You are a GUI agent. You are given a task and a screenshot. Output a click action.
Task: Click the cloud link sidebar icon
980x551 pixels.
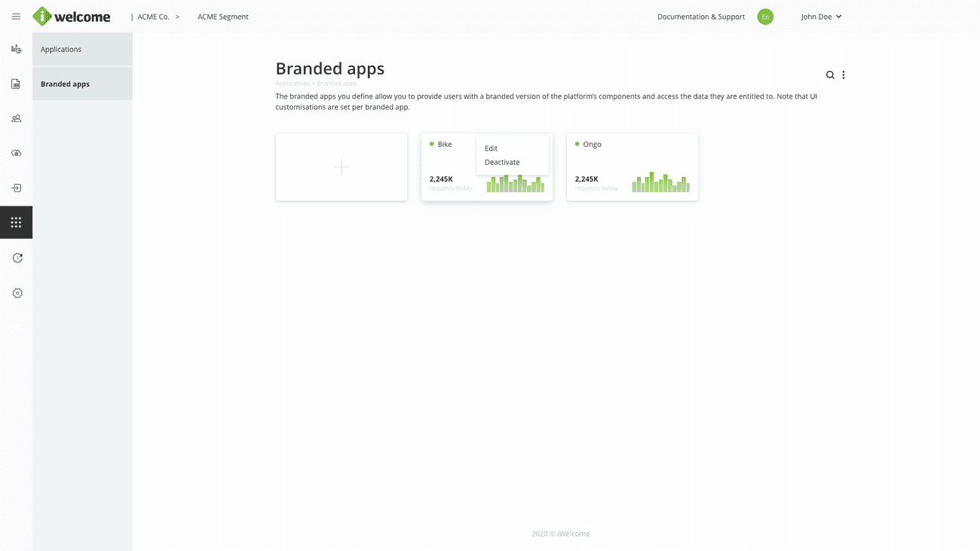pyautogui.click(x=16, y=153)
